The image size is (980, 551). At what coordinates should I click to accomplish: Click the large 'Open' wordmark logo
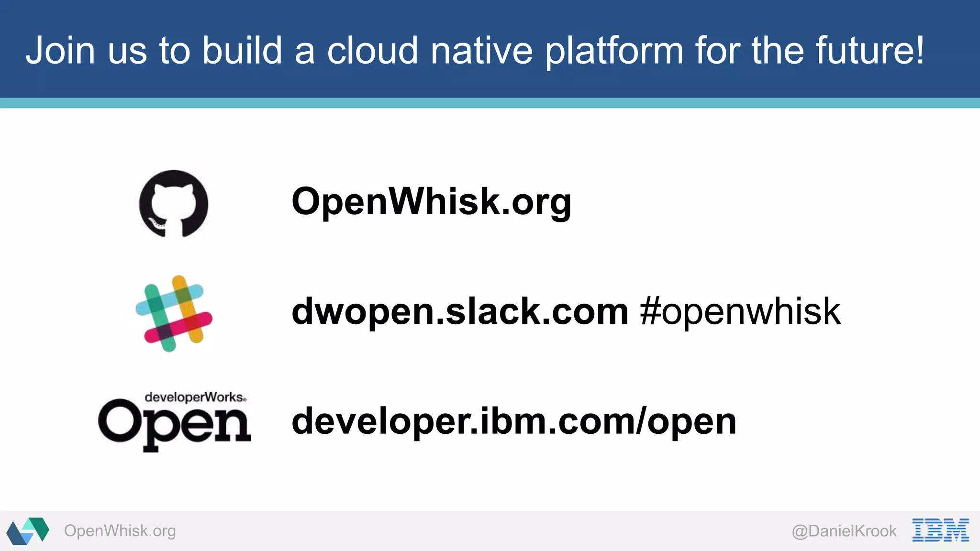(174, 425)
